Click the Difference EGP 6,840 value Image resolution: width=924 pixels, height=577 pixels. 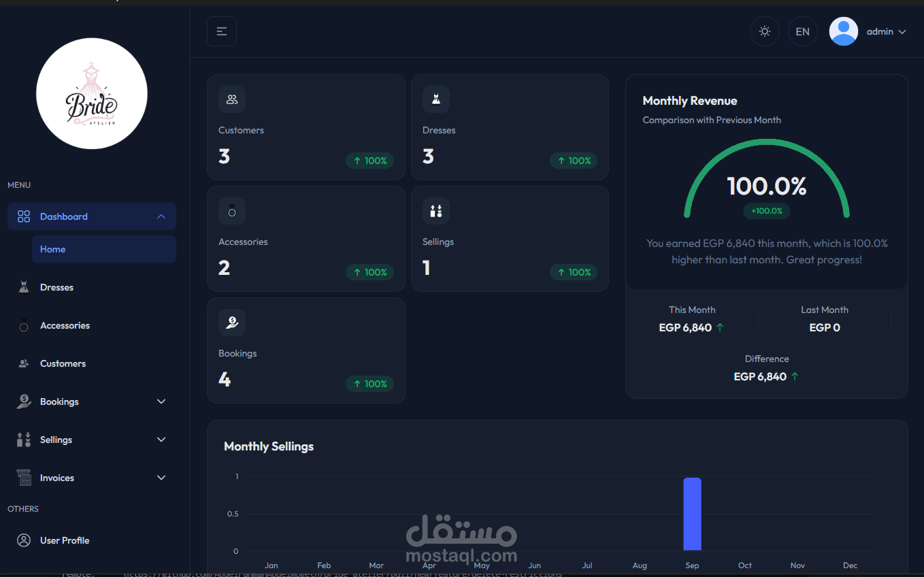pos(760,376)
